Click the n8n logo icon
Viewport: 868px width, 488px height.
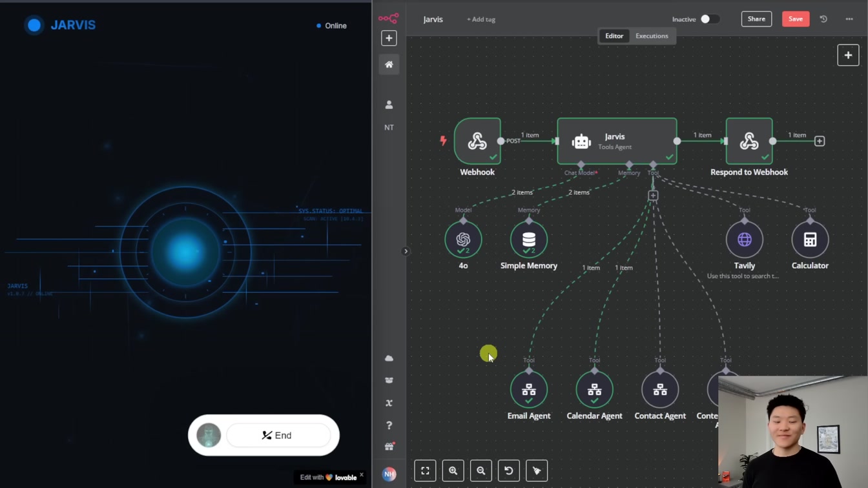click(x=389, y=18)
